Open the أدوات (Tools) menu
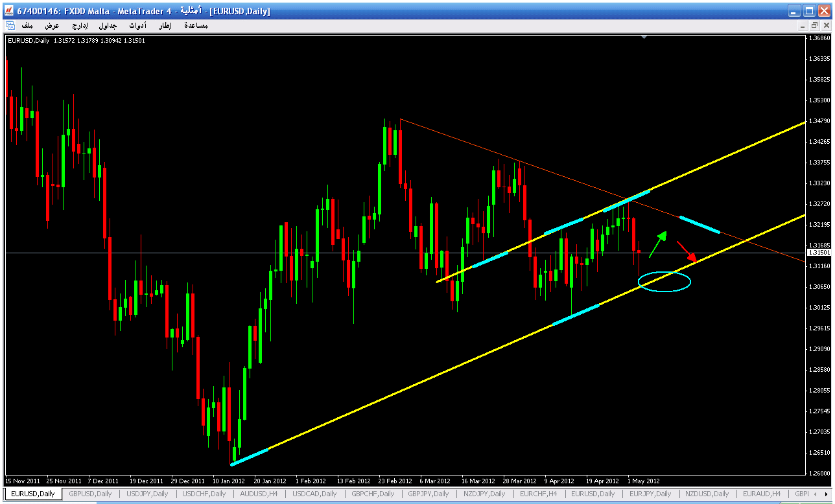Viewport: 835px width, 504px height. pyautogui.click(x=137, y=25)
